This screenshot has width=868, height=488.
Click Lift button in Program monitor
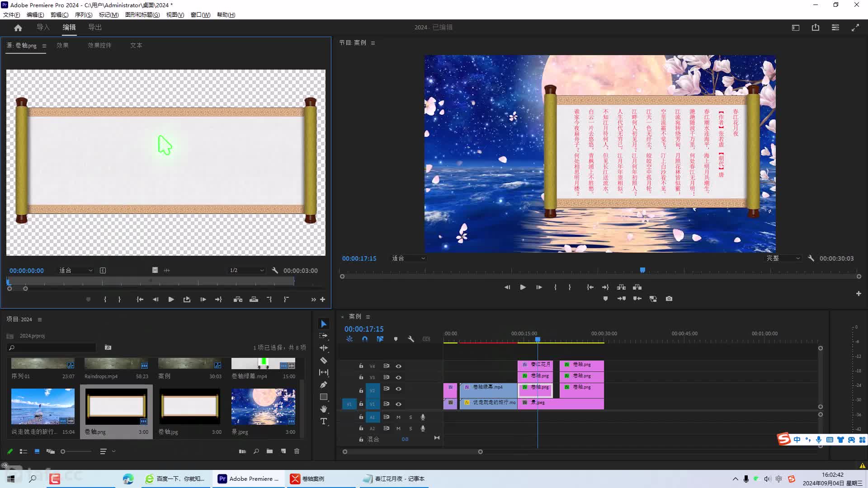click(x=622, y=287)
